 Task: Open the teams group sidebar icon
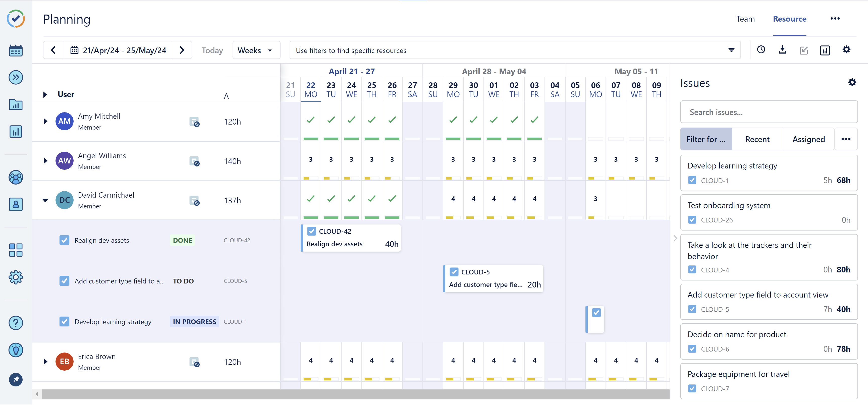coord(16,178)
